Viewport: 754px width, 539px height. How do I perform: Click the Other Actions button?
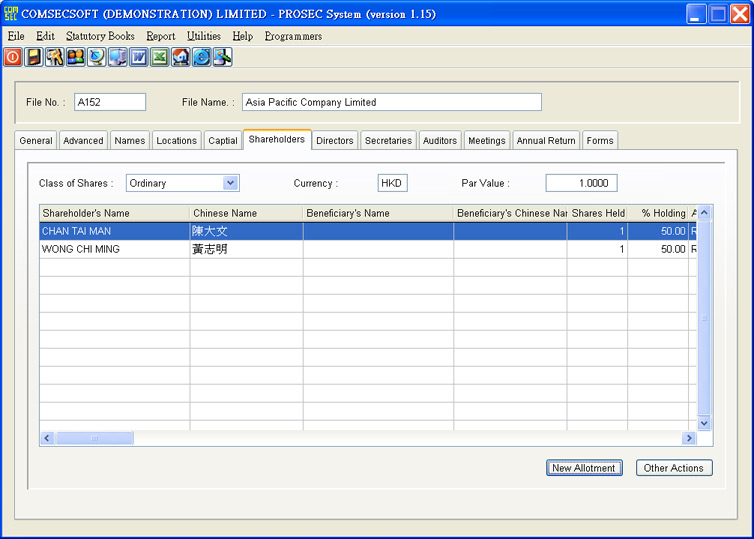673,468
